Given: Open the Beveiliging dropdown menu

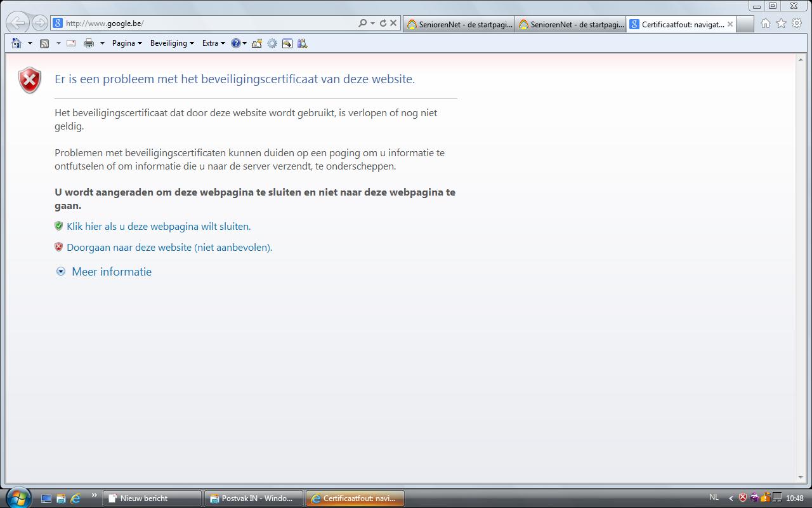Looking at the screenshot, I should (x=172, y=43).
